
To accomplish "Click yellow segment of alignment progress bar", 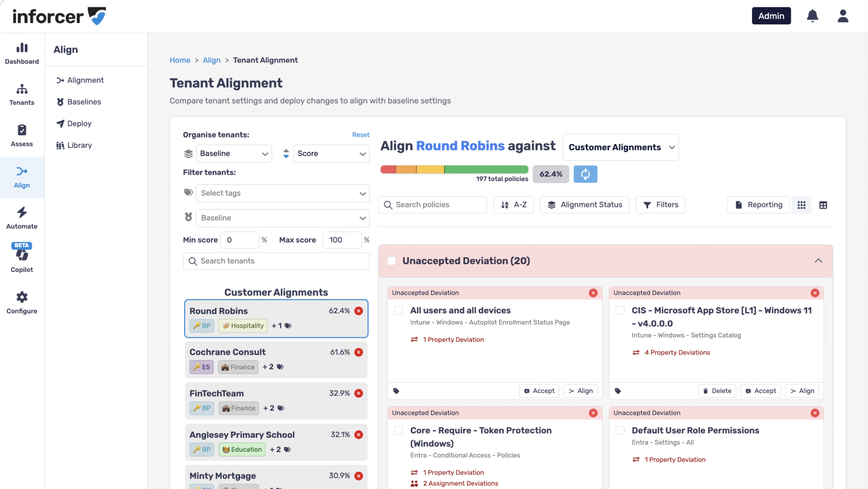I will tap(430, 170).
